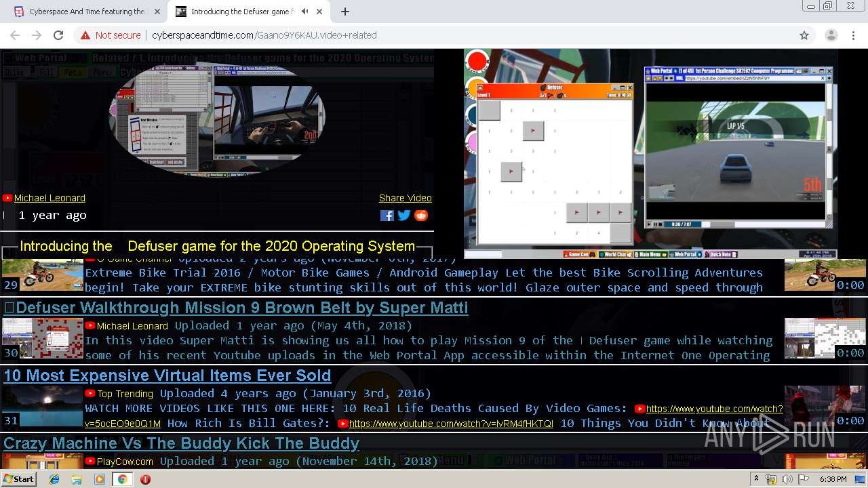This screenshot has height=488, width=868.
Task: Open the Michael Leonard channel link at top
Action: (50, 198)
